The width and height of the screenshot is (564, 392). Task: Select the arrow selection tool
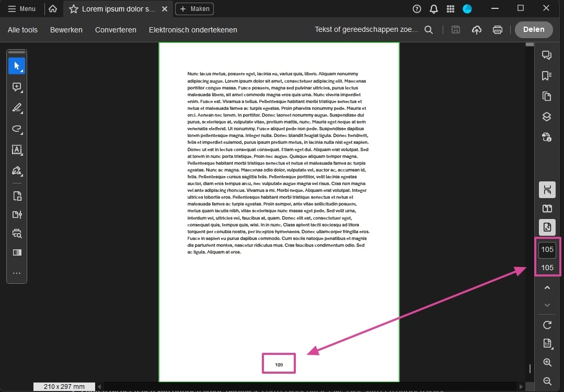[17, 66]
